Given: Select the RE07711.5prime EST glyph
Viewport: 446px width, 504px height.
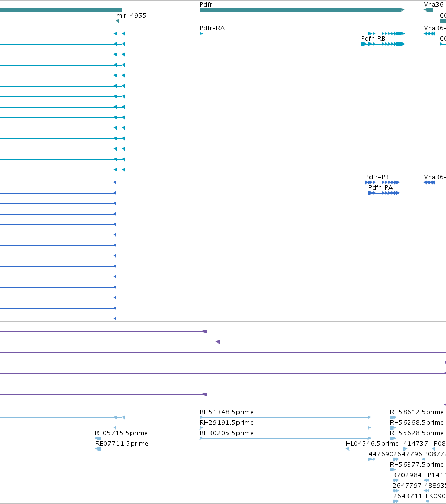Looking at the screenshot, I should click(99, 449).
